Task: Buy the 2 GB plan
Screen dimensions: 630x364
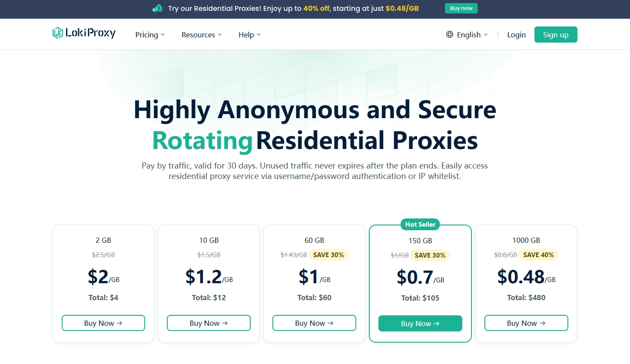Action: tap(103, 323)
